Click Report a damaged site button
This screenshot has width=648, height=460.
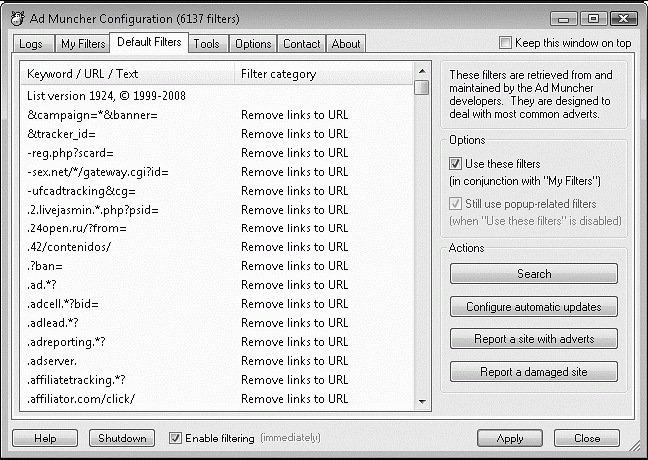[x=534, y=372]
